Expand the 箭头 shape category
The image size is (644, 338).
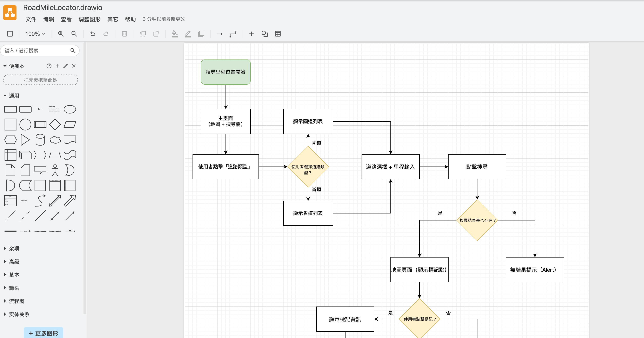pyautogui.click(x=14, y=288)
